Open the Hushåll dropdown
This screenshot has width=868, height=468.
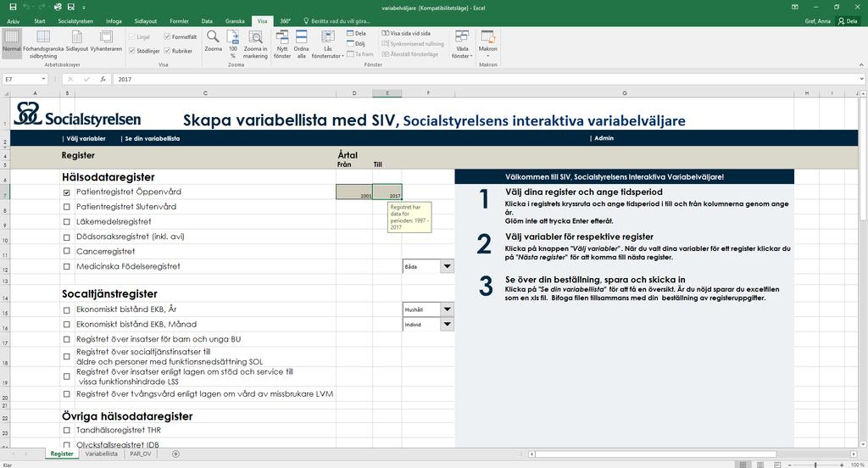click(x=447, y=309)
